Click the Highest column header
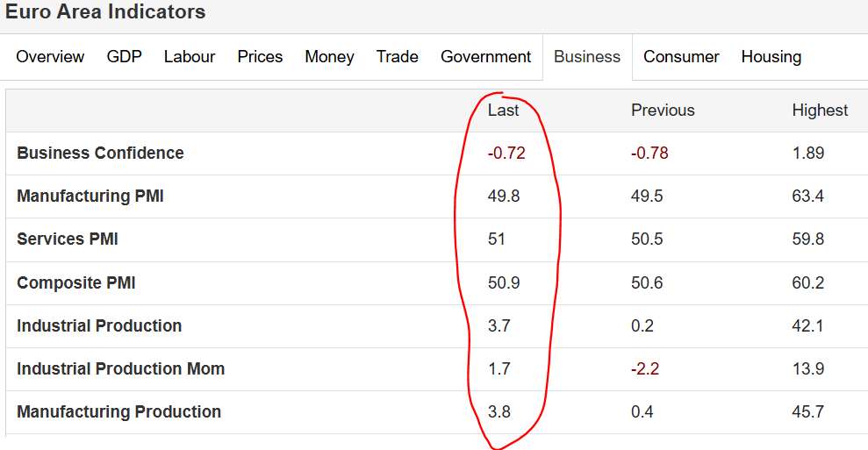 (x=820, y=111)
